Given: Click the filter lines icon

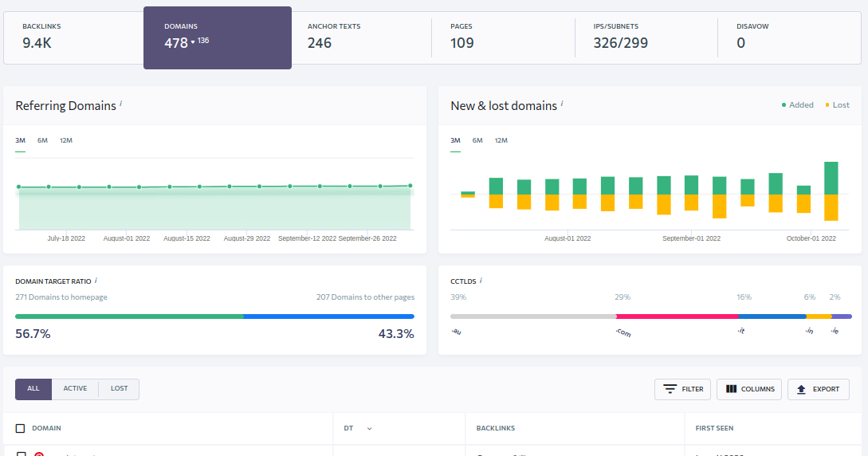Looking at the screenshot, I should (670, 389).
